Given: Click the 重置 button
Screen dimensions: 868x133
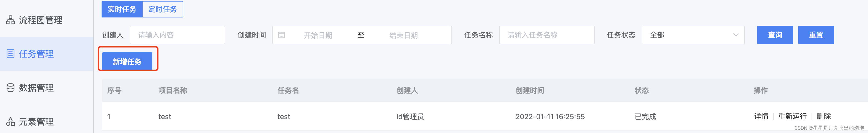Looking at the screenshot, I should [x=816, y=35].
